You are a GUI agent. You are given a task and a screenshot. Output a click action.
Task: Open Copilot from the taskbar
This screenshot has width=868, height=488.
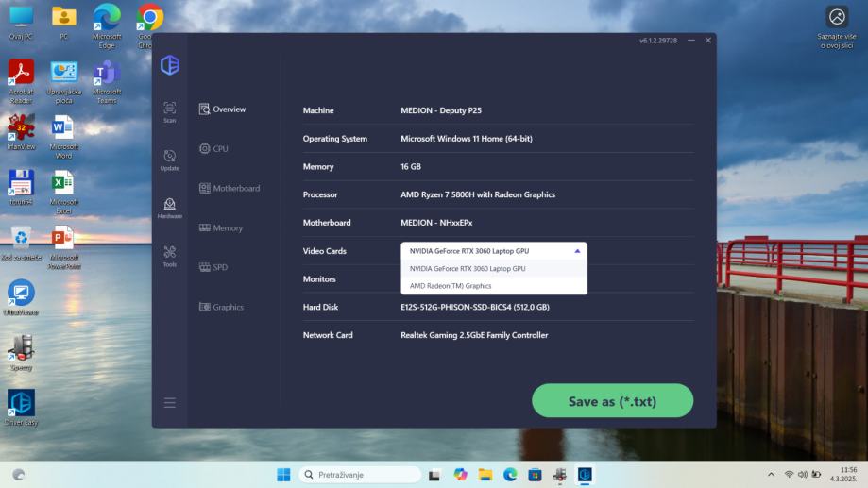pyautogui.click(x=460, y=474)
